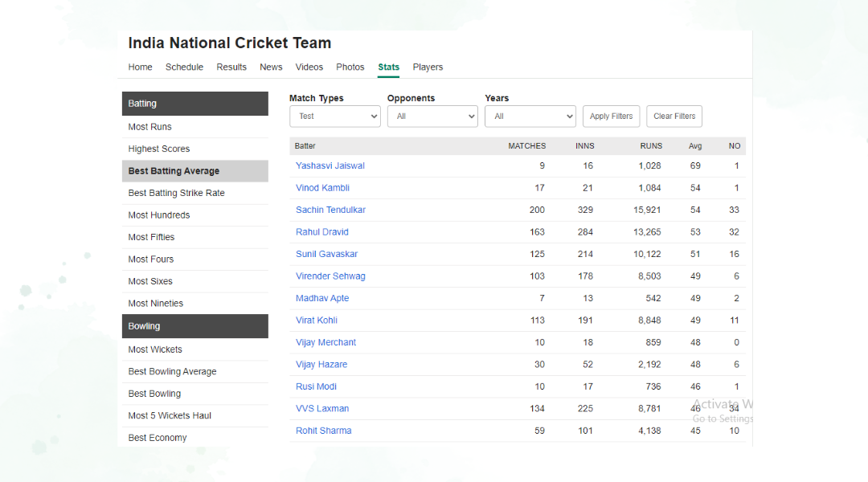Image resolution: width=868 pixels, height=482 pixels.
Task: Select Best Economy bowling stat
Action: click(x=158, y=438)
